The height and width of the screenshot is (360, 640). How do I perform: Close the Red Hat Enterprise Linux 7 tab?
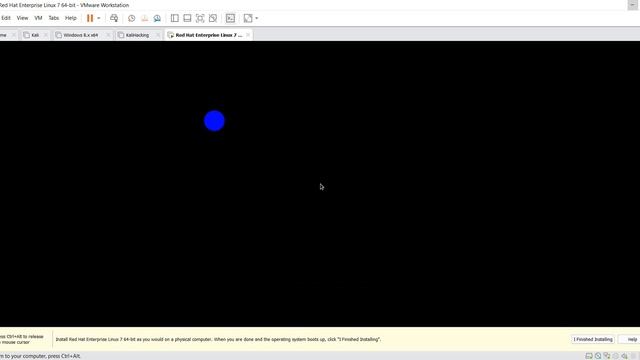[248, 35]
